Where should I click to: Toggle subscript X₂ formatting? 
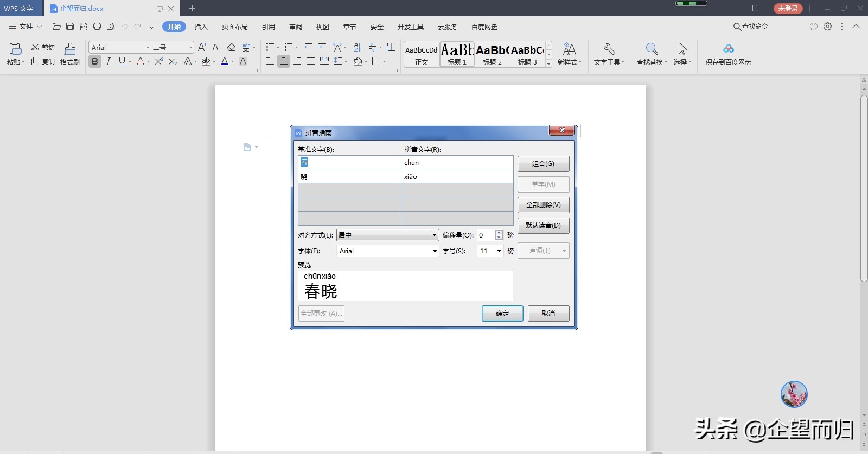pos(173,61)
